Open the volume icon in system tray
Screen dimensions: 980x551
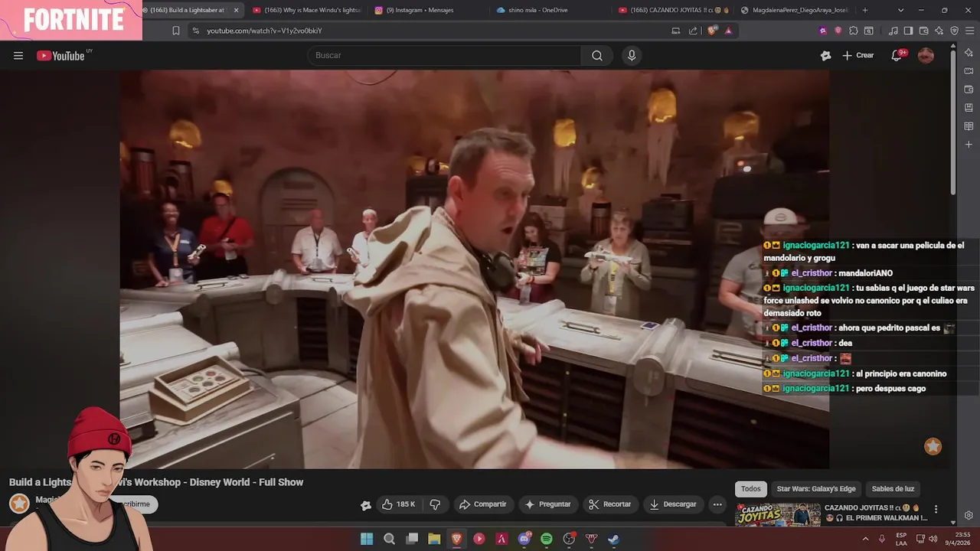coord(933,539)
